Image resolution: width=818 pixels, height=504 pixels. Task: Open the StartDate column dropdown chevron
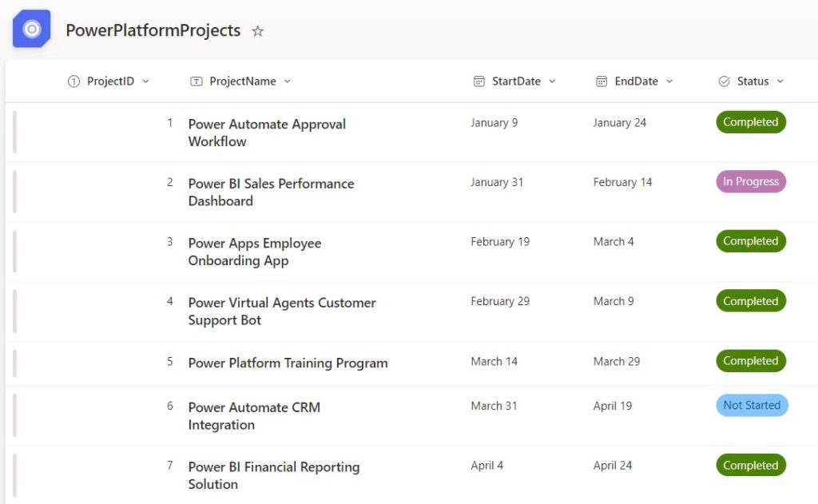click(553, 81)
